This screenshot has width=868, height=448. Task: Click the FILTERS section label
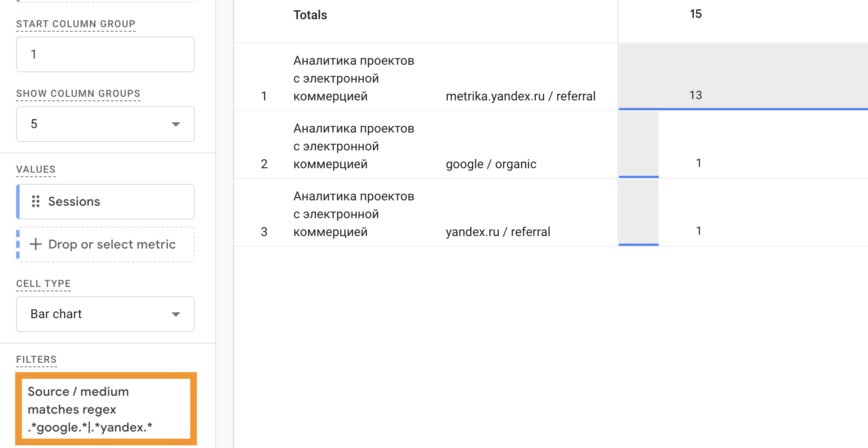[36, 360]
